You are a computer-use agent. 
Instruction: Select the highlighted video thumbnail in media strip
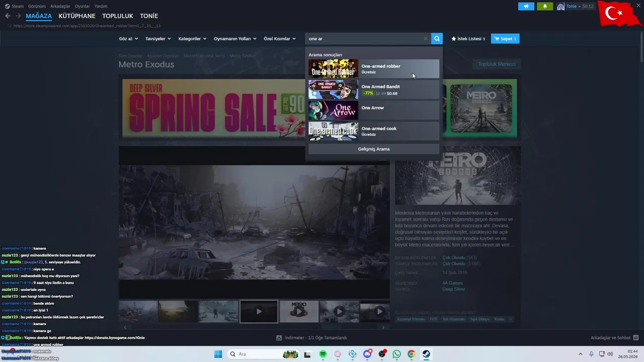[259, 311]
